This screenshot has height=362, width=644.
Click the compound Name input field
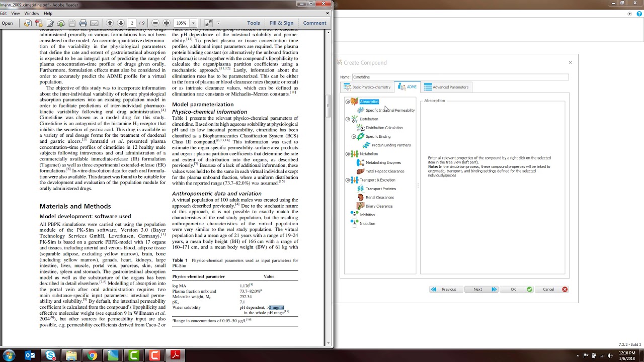pyautogui.click(x=460, y=77)
